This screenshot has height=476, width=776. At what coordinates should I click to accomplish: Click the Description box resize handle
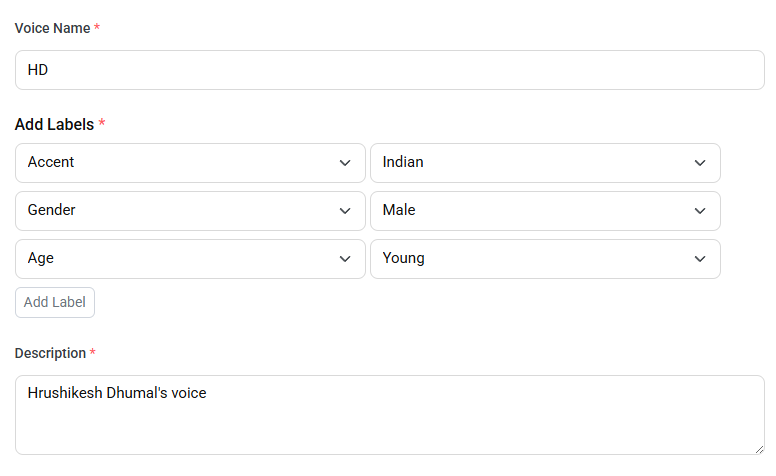(x=759, y=449)
